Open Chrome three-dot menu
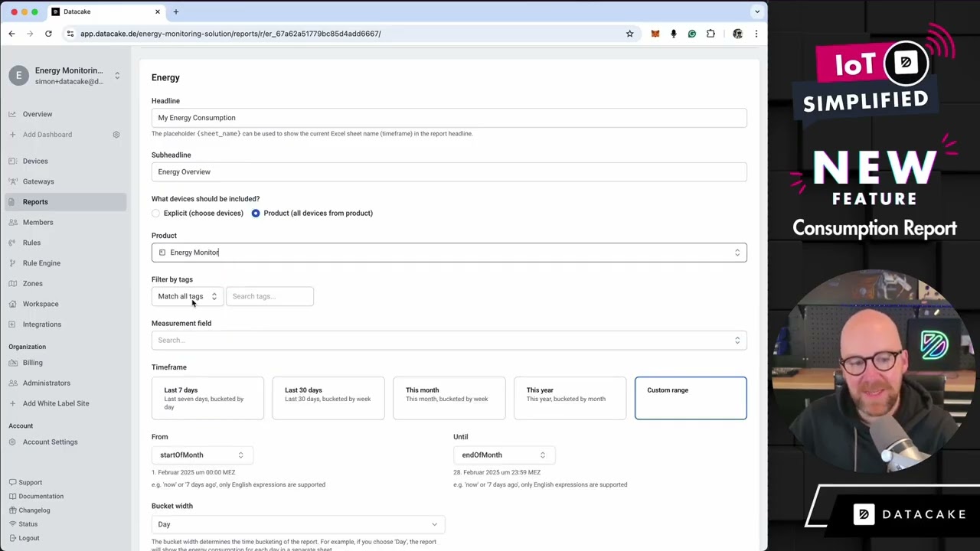Screen dimensions: 980x551 pos(756,34)
